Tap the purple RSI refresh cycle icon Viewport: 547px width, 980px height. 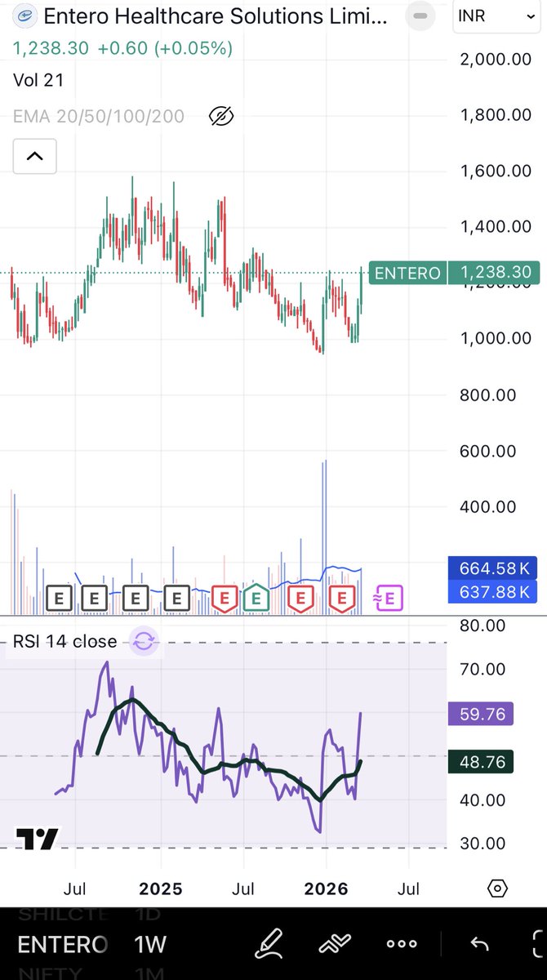pyautogui.click(x=144, y=641)
